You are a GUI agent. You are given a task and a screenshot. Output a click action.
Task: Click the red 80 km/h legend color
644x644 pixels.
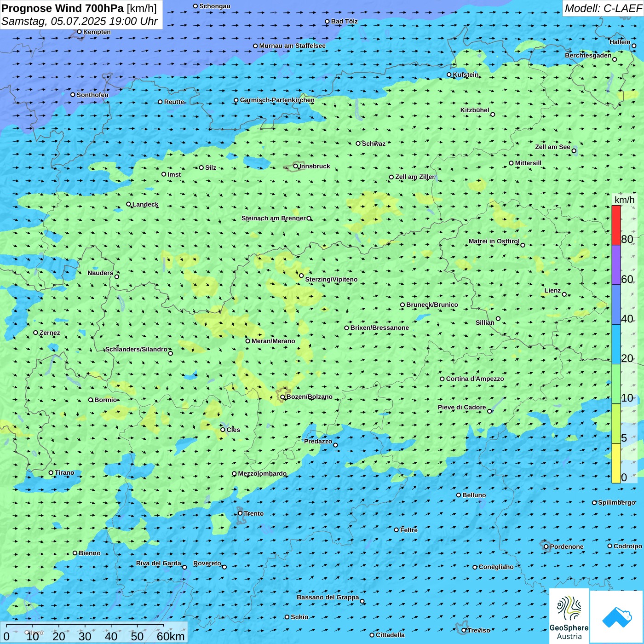click(616, 225)
